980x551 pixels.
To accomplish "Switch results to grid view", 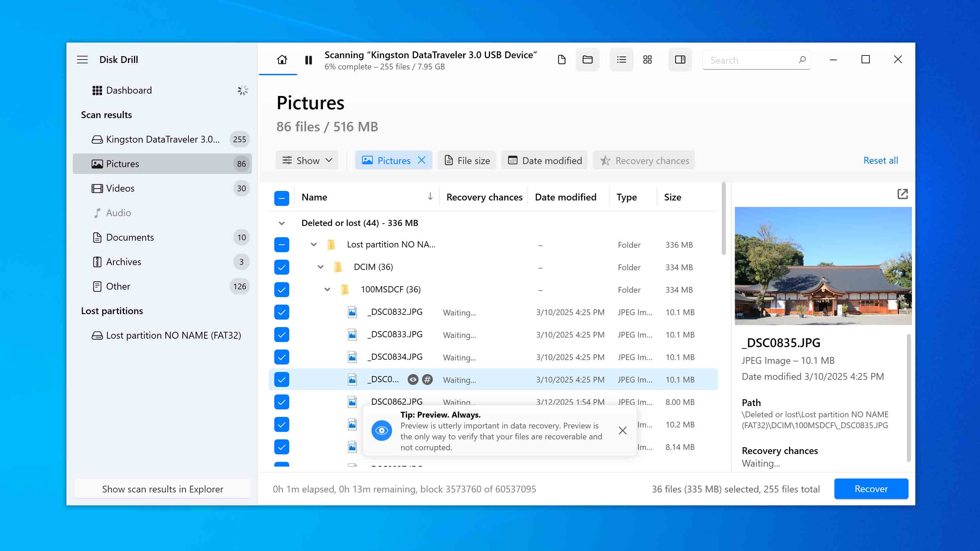I will (x=648, y=60).
